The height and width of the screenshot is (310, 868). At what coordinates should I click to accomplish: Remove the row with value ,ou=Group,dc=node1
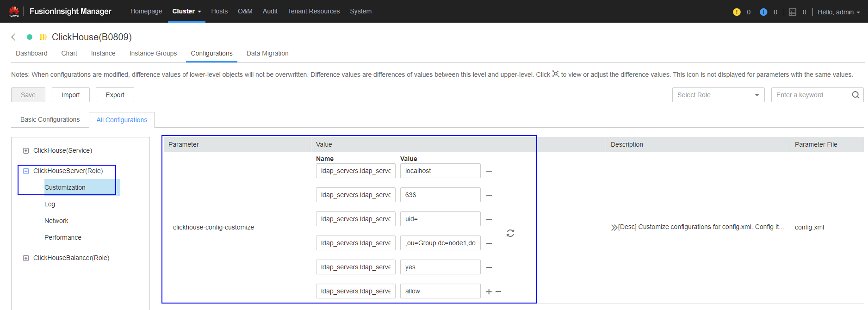tap(489, 243)
